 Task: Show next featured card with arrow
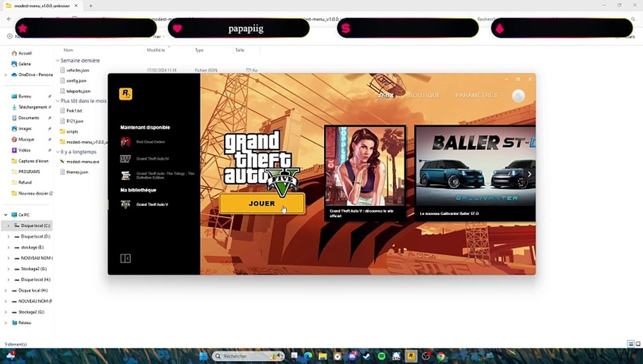[x=529, y=174]
